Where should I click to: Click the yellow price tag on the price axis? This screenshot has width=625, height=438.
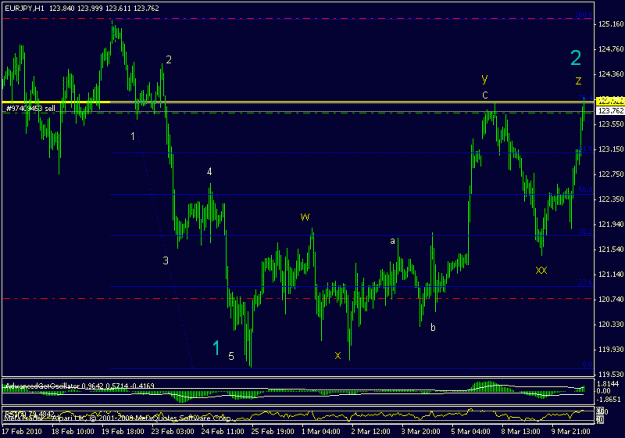coord(610,101)
